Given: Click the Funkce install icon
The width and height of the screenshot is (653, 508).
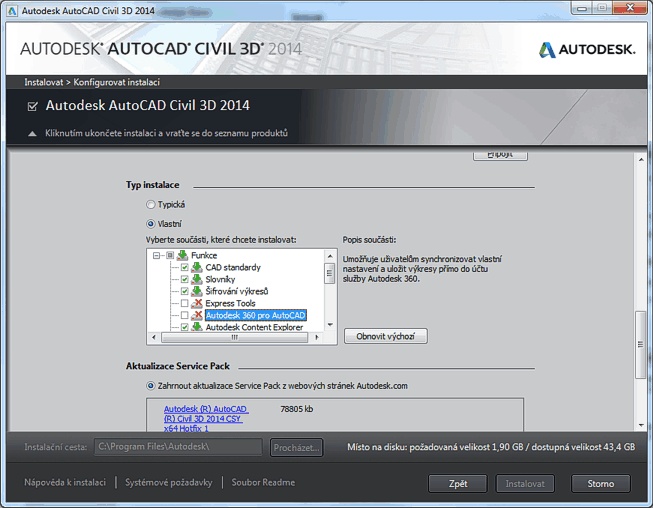Looking at the screenshot, I should click(x=182, y=255).
